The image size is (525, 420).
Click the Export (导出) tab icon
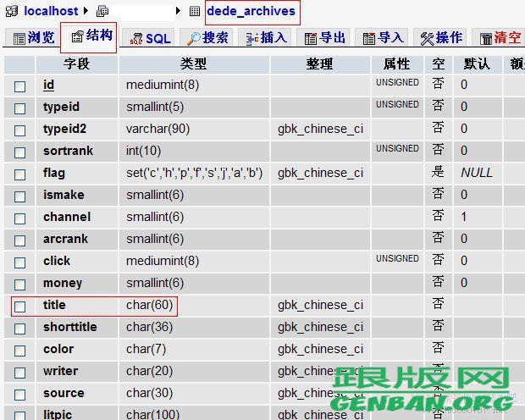tap(311, 38)
